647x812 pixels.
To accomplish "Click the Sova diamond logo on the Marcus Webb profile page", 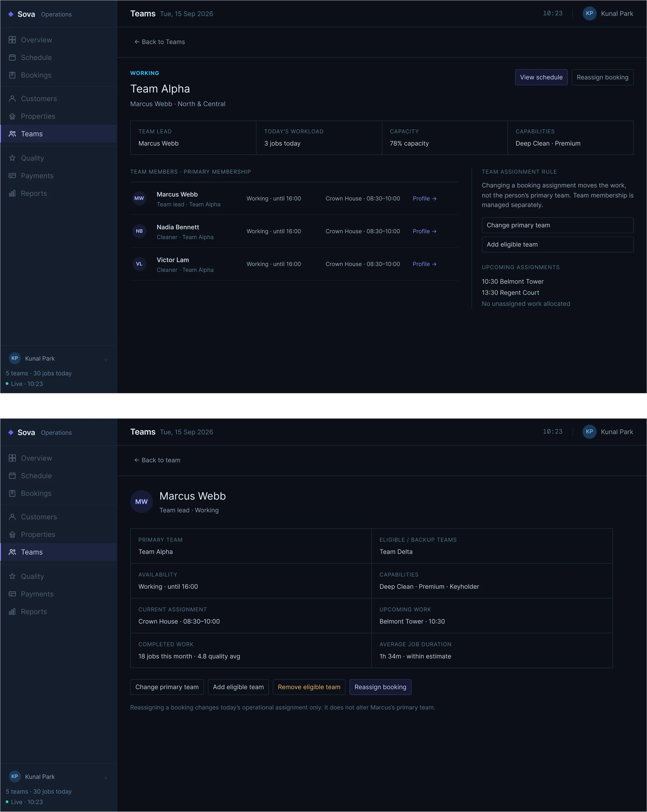I will click(11, 432).
